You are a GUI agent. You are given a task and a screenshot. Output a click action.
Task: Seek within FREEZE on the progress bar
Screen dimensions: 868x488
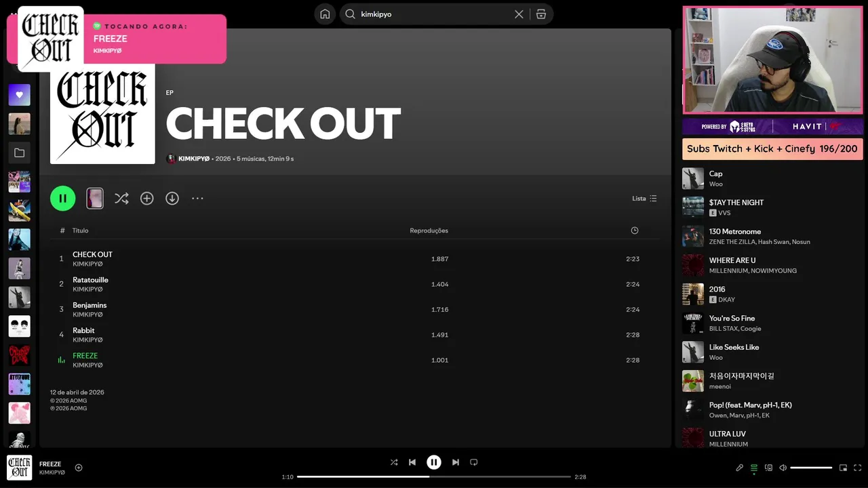434,476
